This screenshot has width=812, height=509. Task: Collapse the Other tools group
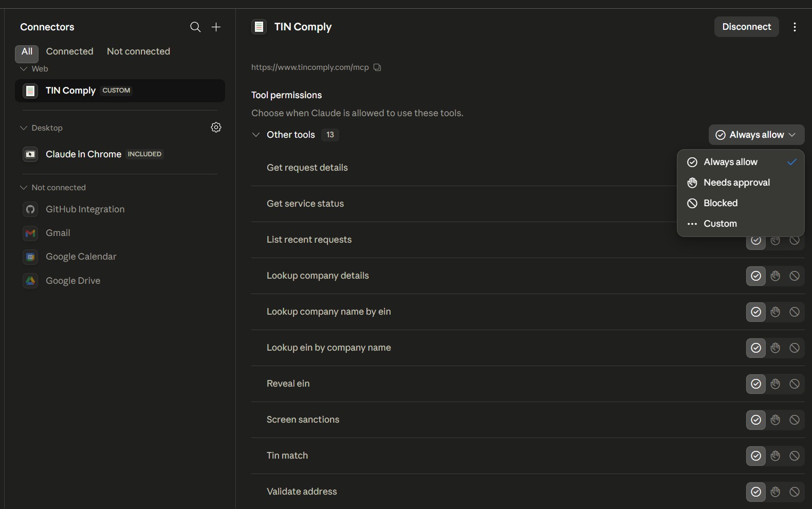256,135
